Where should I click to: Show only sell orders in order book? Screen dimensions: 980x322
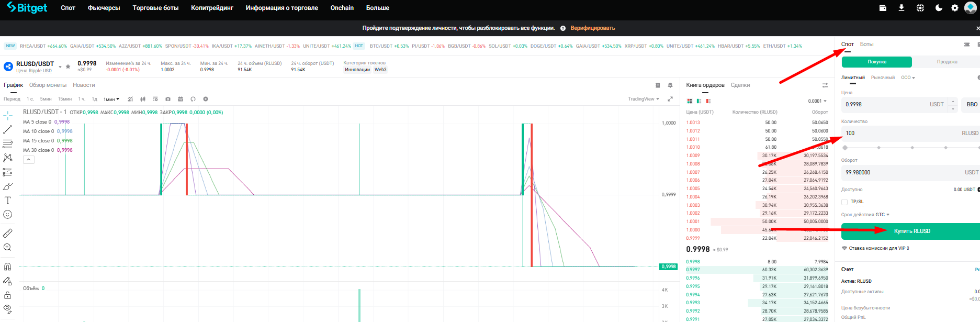pyautogui.click(x=708, y=101)
